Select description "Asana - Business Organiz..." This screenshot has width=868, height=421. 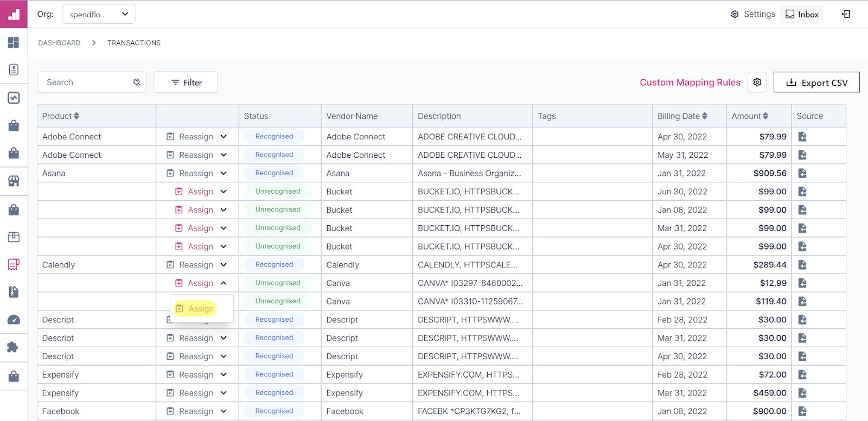[469, 174]
